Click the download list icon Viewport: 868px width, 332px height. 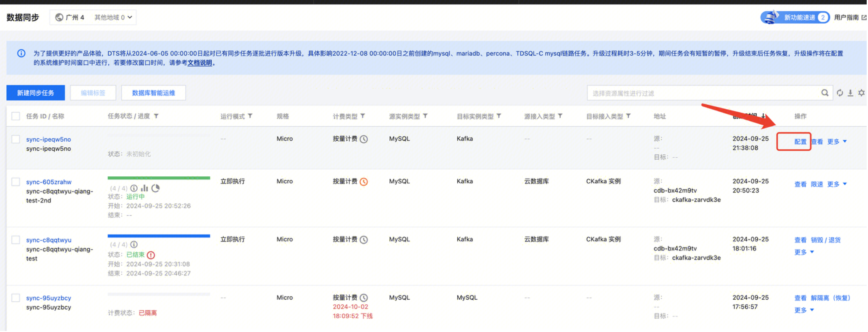point(850,93)
